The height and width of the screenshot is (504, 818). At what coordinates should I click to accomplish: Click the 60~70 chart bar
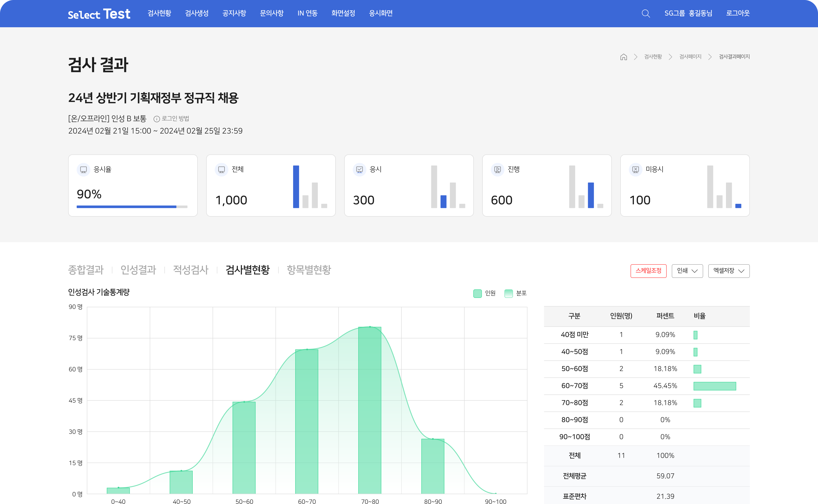pos(307,421)
